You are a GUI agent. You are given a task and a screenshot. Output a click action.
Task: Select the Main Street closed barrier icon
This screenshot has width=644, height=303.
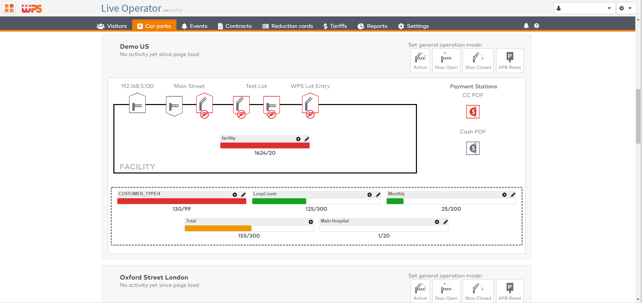(174, 106)
